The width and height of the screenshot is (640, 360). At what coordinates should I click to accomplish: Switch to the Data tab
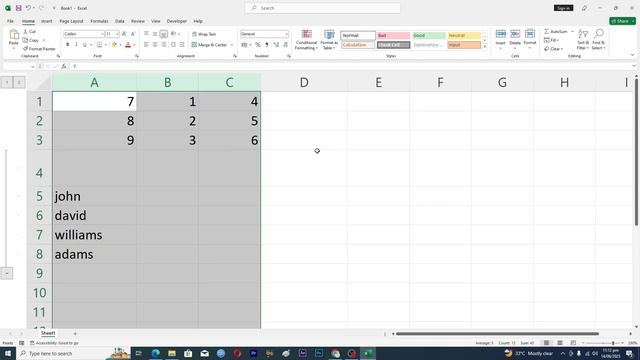[x=120, y=21]
